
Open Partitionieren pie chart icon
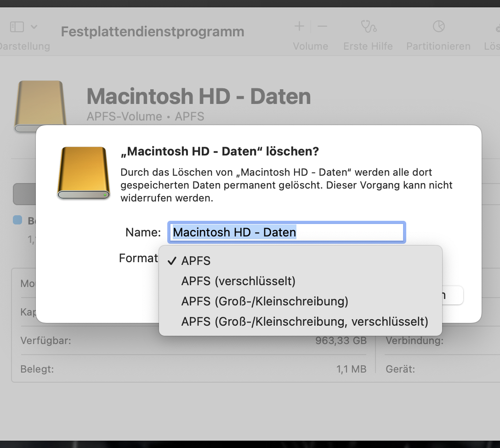coord(439,26)
